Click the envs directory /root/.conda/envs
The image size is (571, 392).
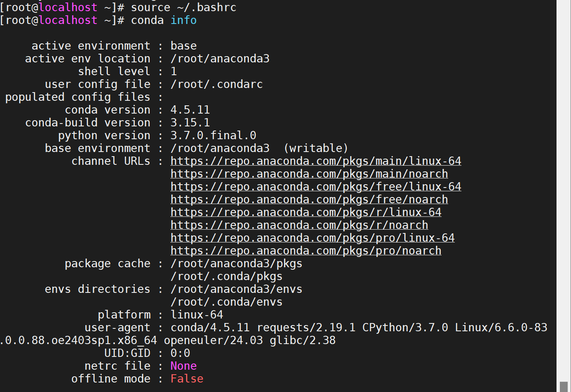[x=226, y=302]
